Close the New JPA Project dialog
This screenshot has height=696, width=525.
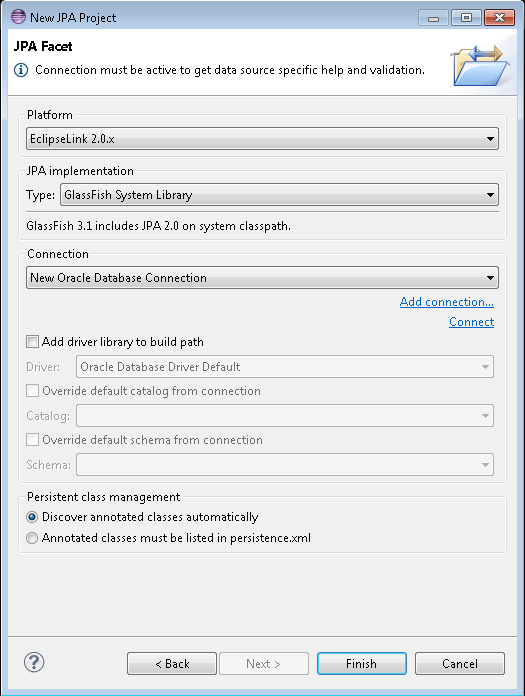coord(499,18)
